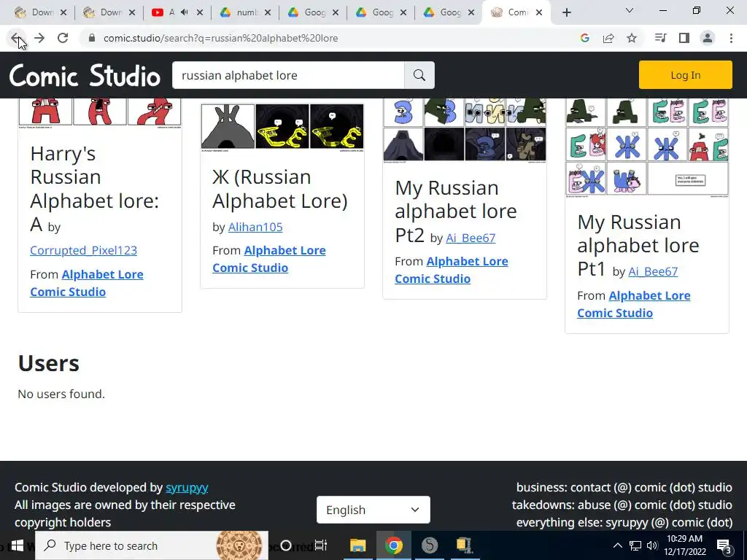Viewport: 747px width, 560px height.
Task: Open the Ж (Russian Alphabet Lore) comic title
Action: (x=280, y=189)
